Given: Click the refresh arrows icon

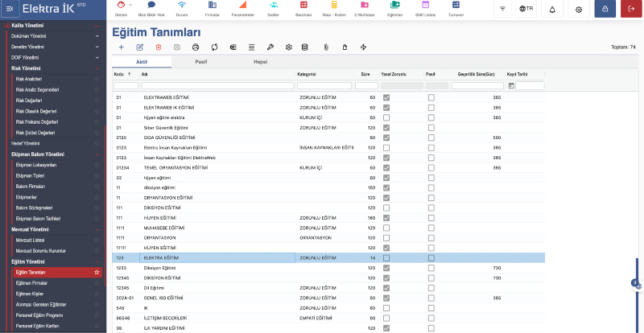Looking at the screenshot, I should pyautogui.click(x=214, y=47).
